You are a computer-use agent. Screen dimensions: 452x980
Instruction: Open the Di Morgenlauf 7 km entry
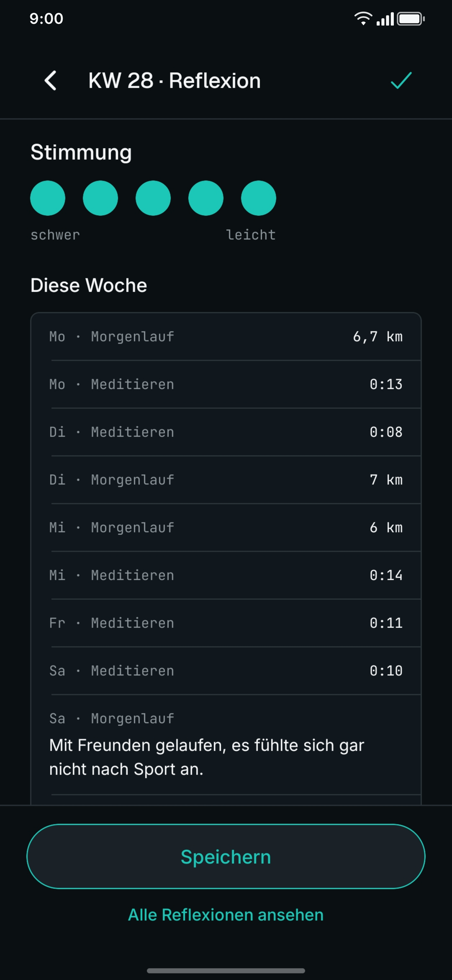[226, 480]
